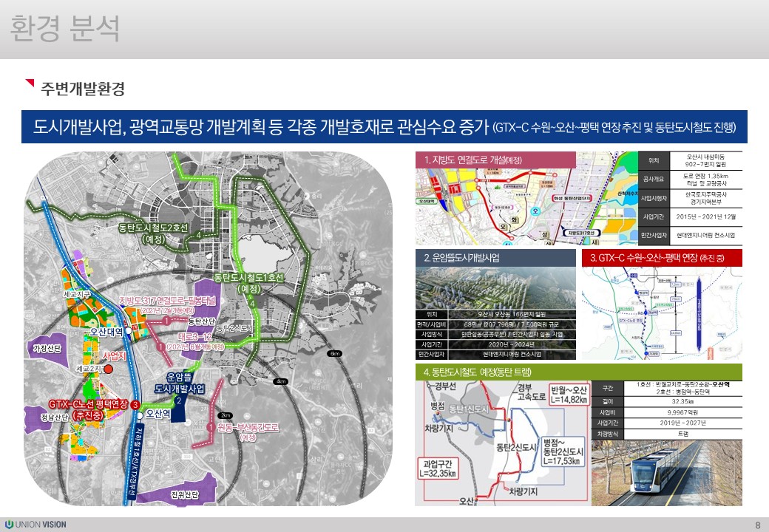Click the 동탄도시철도1호선 (예정) map label
The width and height of the screenshot is (769, 532).
(x=249, y=283)
